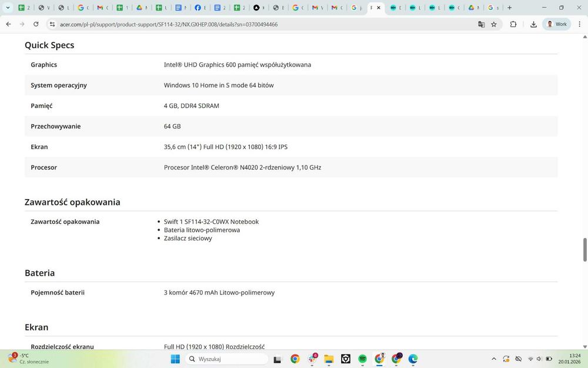The image size is (588, 368).
Task: Click the 64 GB storage value
Action: click(x=172, y=126)
